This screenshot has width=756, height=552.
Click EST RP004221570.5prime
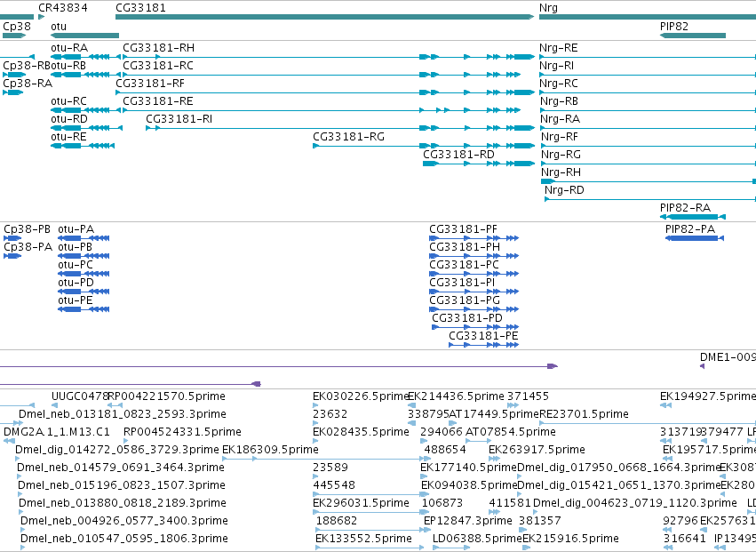[x=167, y=396]
